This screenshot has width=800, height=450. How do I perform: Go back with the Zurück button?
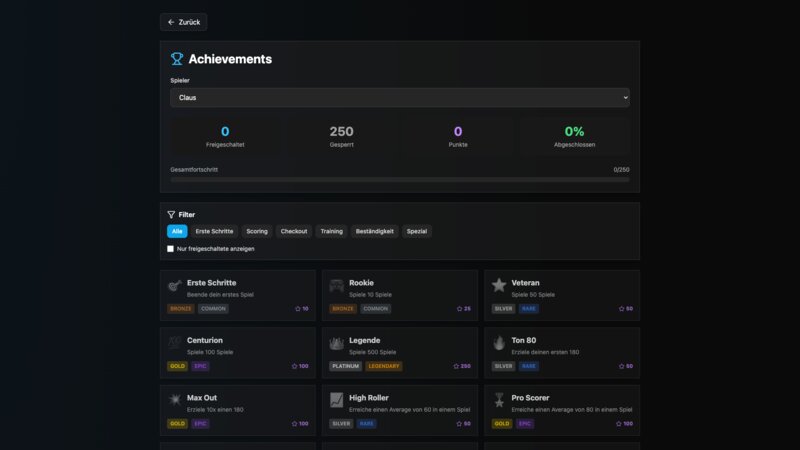(x=184, y=22)
